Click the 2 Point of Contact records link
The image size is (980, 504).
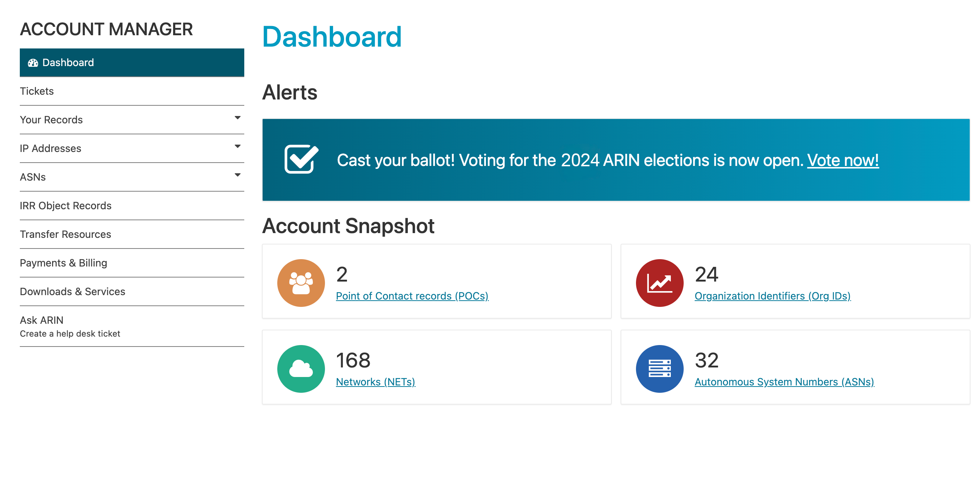coord(412,296)
